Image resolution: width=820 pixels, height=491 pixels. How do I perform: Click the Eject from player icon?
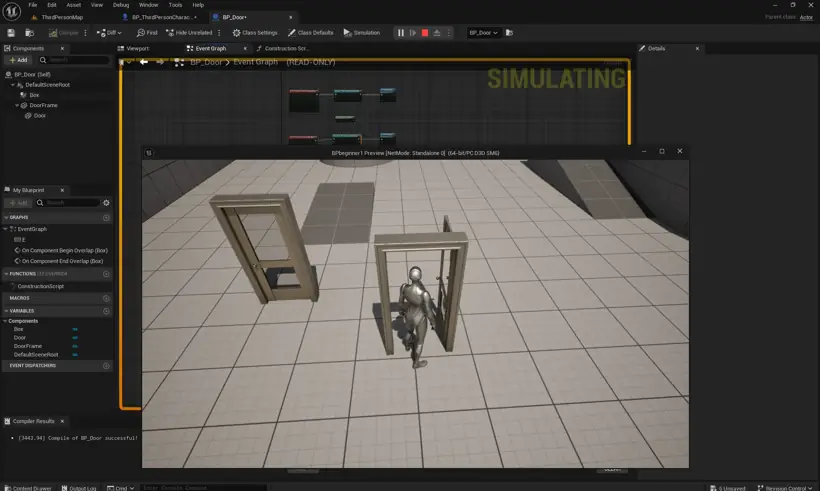(437, 33)
